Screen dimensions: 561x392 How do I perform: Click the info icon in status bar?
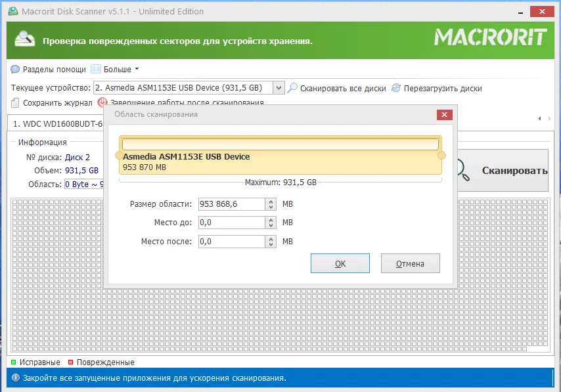15,378
